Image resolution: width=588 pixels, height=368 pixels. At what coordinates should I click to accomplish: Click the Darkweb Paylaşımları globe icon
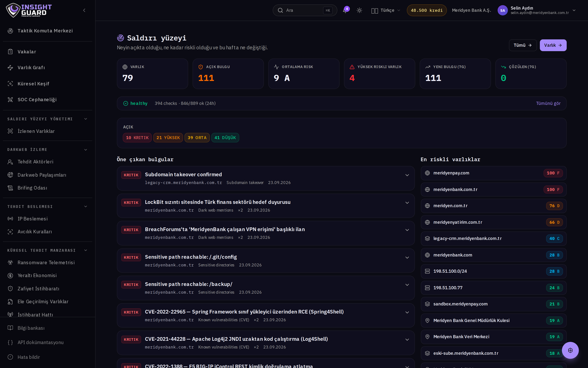10,175
